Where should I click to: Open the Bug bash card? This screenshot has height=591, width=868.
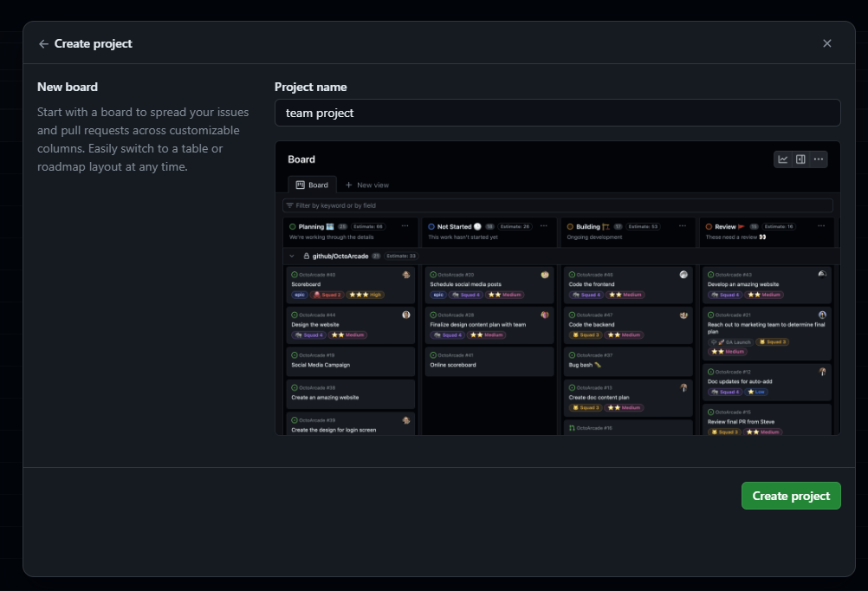click(628, 361)
